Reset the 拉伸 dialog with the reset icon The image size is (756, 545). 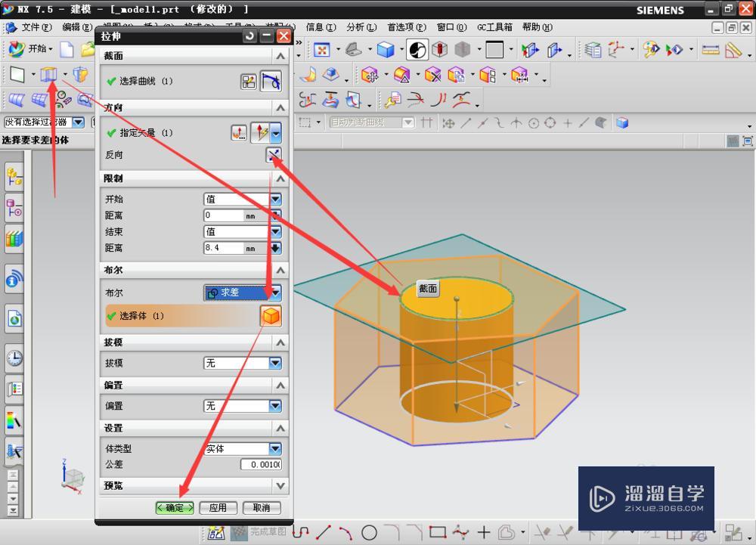point(249,36)
